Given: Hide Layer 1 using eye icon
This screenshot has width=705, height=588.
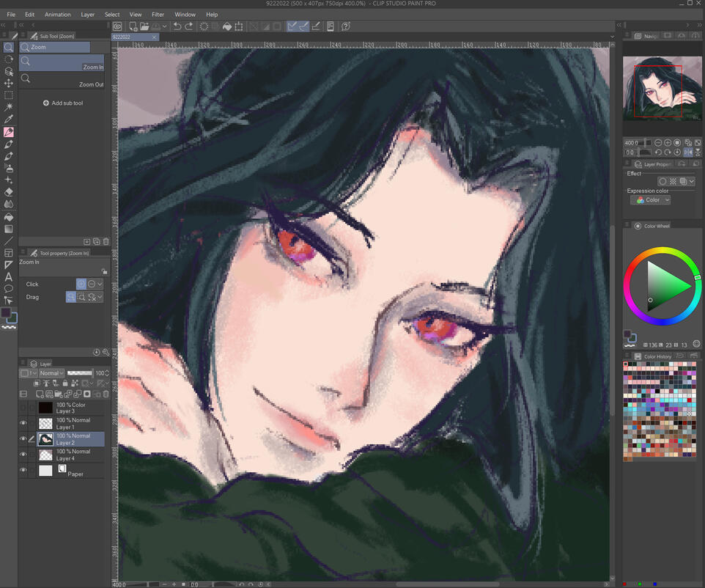Looking at the screenshot, I should coord(23,424).
